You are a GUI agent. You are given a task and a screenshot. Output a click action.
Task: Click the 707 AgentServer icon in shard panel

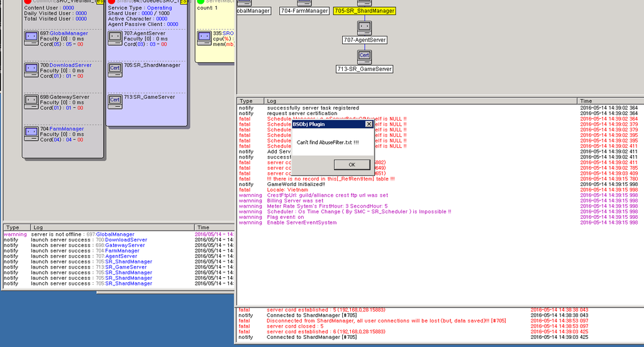(x=114, y=38)
